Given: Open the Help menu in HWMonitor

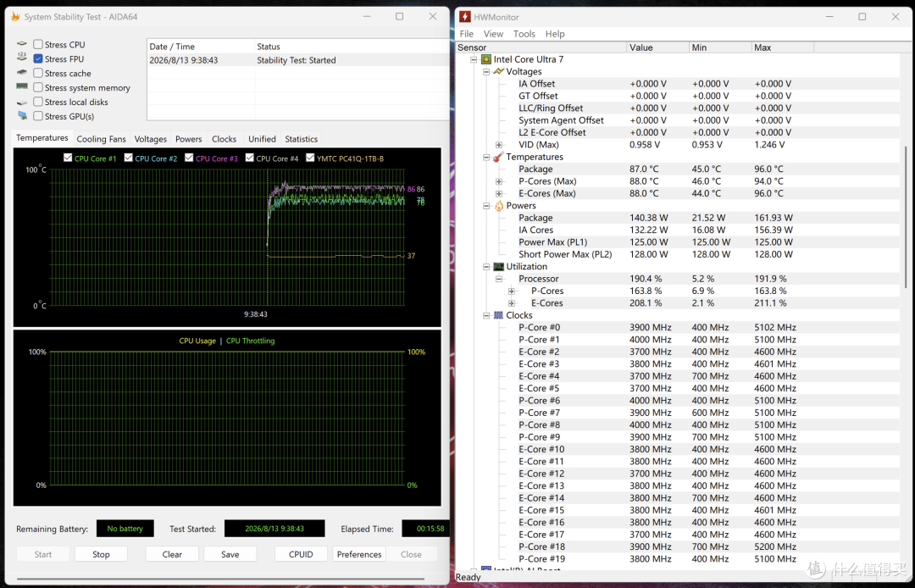Looking at the screenshot, I should click(x=555, y=34).
